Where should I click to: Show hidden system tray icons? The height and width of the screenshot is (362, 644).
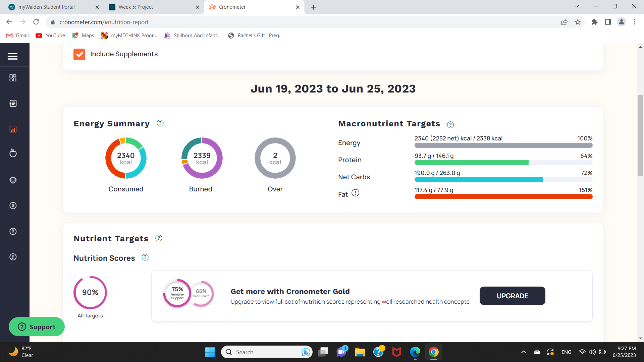[523, 352]
